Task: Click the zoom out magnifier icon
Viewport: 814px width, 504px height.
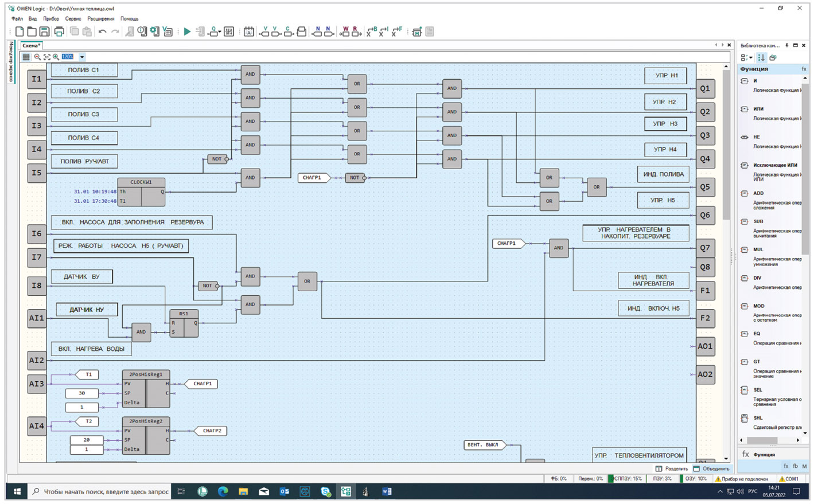Action: 37,57
